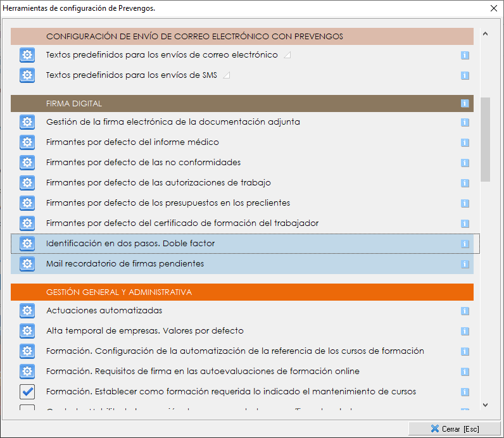Image resolution: width=504 pixels, height=438 pixels.
Task: Toggle the partially visible checkbox at list bottom
Action: tap(27, 409)
